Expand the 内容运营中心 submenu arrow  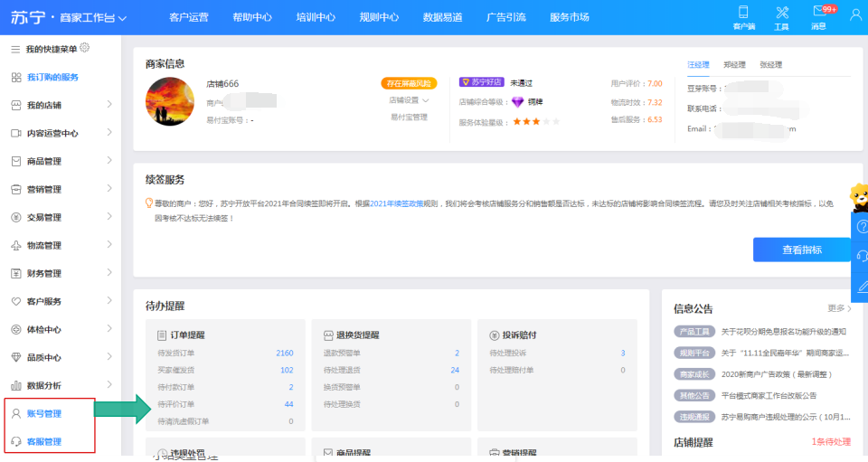click(x=109, y=132)
